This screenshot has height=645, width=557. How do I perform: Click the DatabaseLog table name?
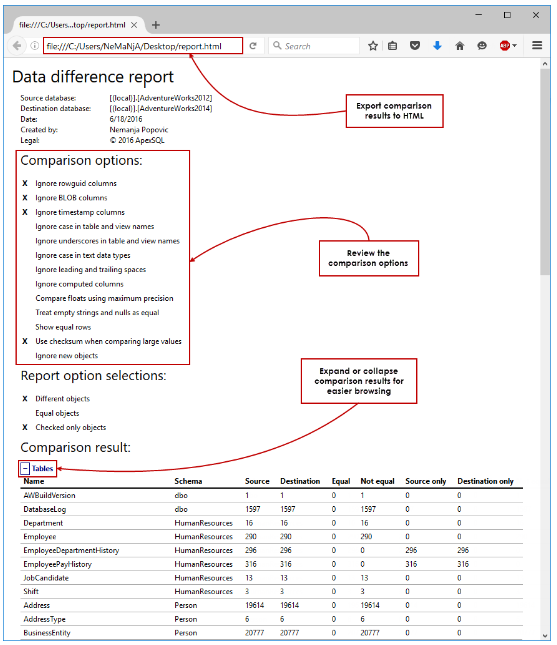coord(44,509)
